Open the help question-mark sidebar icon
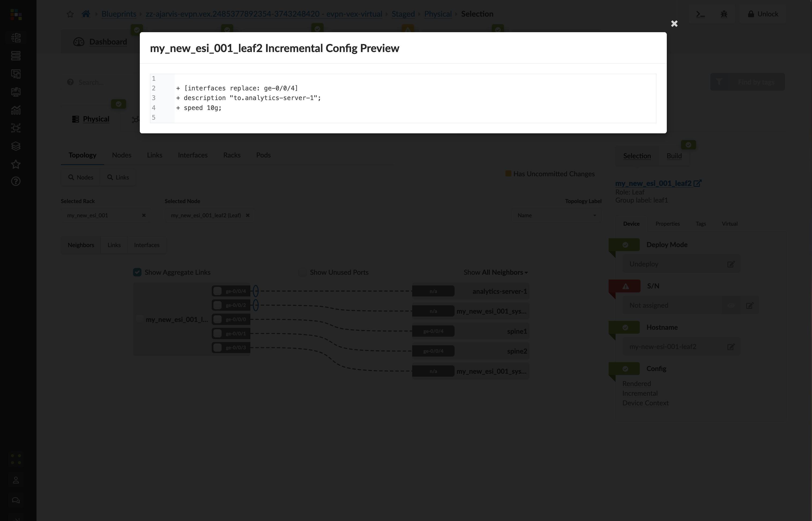812x521 pixels. coord(16,182)
